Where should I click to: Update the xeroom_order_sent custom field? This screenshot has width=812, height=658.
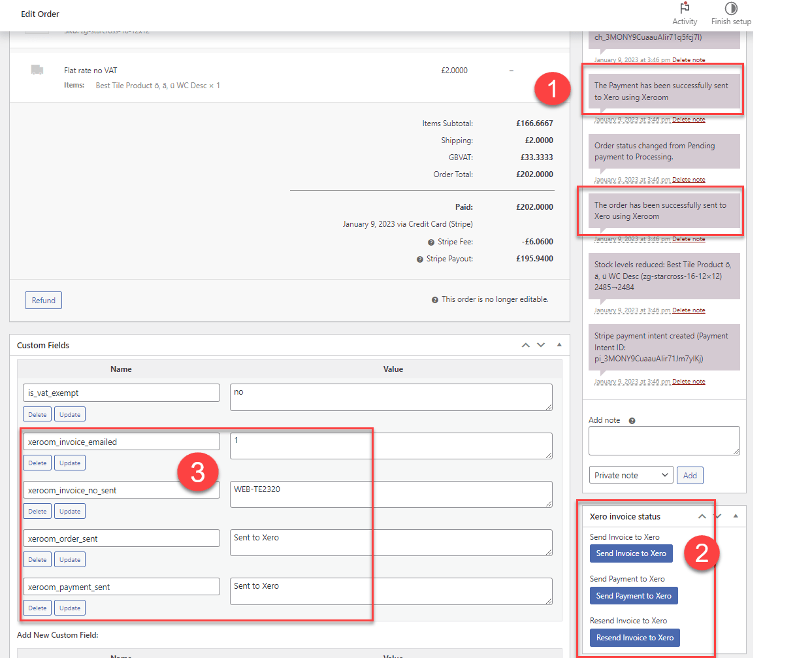click(x=70, y=560)
